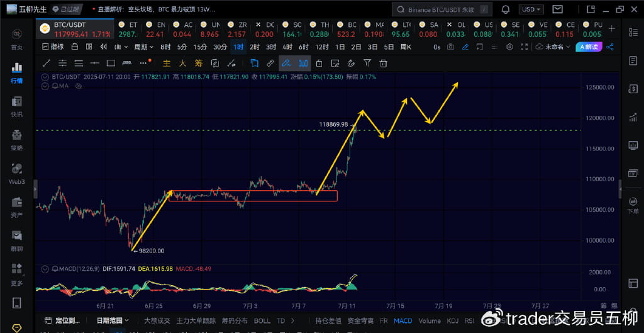Open the 指标 indicators button
Image resolution: width=644 pixels, height=333 pixels.
pos(53,47)
